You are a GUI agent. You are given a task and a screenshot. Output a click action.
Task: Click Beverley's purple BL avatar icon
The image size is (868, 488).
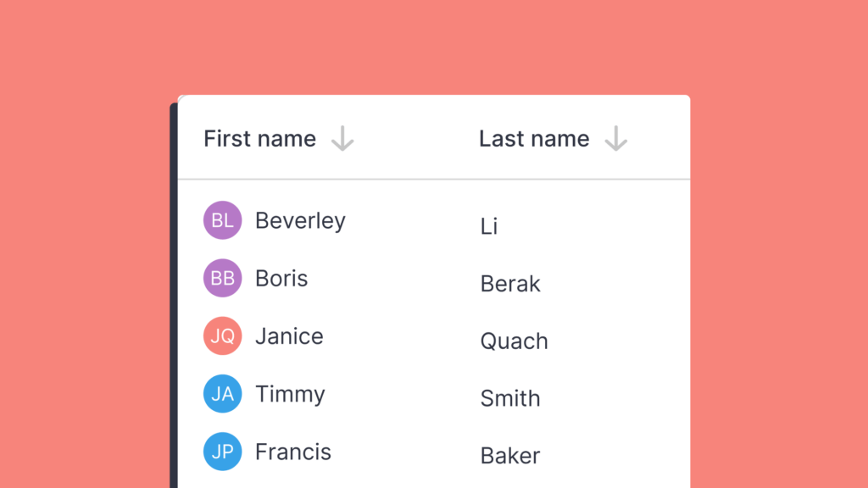(x=222, y=219)
